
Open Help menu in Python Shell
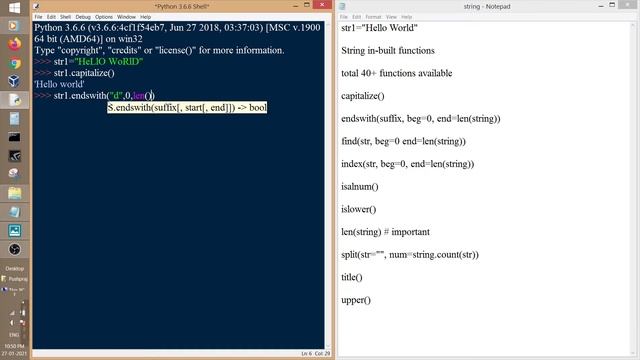(145, 17)
